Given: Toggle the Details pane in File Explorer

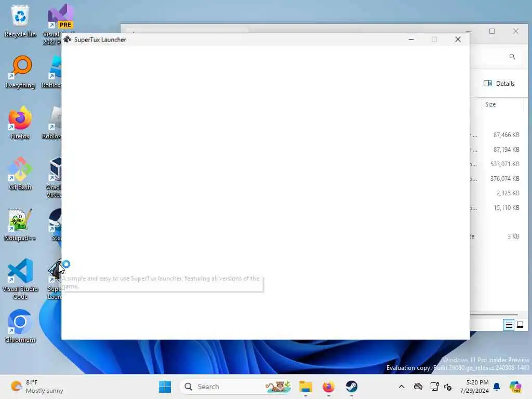Looking at the screenshot, I should (499, 84).
